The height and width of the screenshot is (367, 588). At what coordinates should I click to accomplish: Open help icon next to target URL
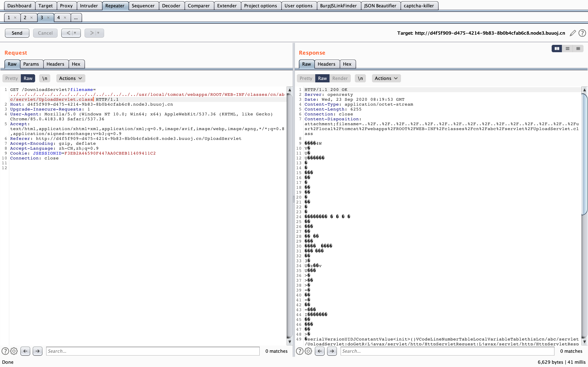coord(582,33)
